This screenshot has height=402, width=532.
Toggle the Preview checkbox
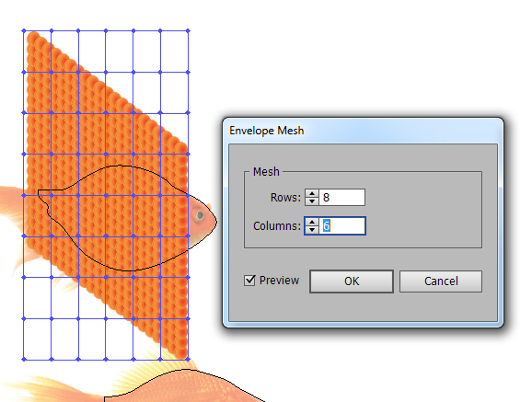(249, 281)
